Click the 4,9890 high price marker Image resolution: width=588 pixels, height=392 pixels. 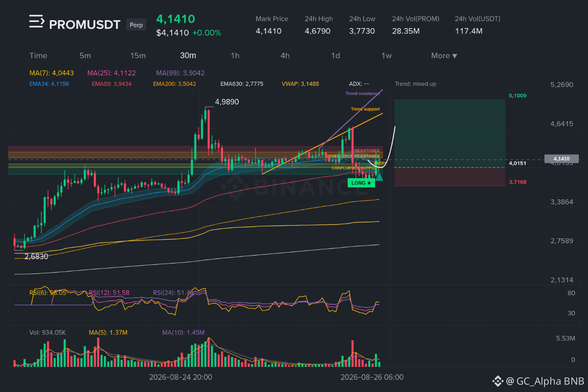(227, 102)
